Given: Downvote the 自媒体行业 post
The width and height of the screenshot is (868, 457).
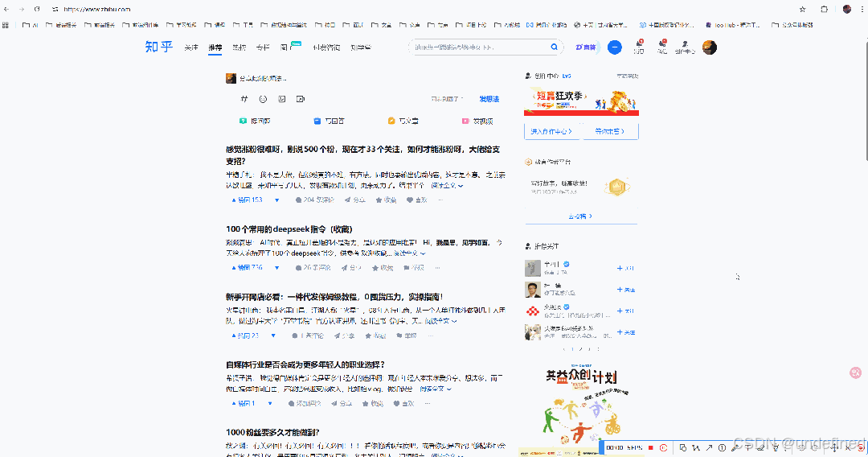Looking at the screenshot, I should pos(270,404).
